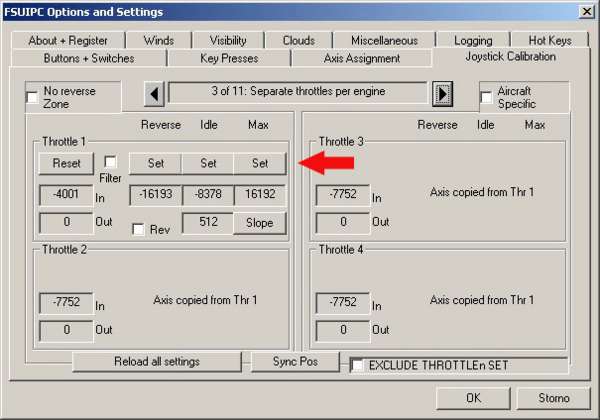
Task: Select the Joystick Calibration tab
Action: pyautogui.click(x=510, y=57)
